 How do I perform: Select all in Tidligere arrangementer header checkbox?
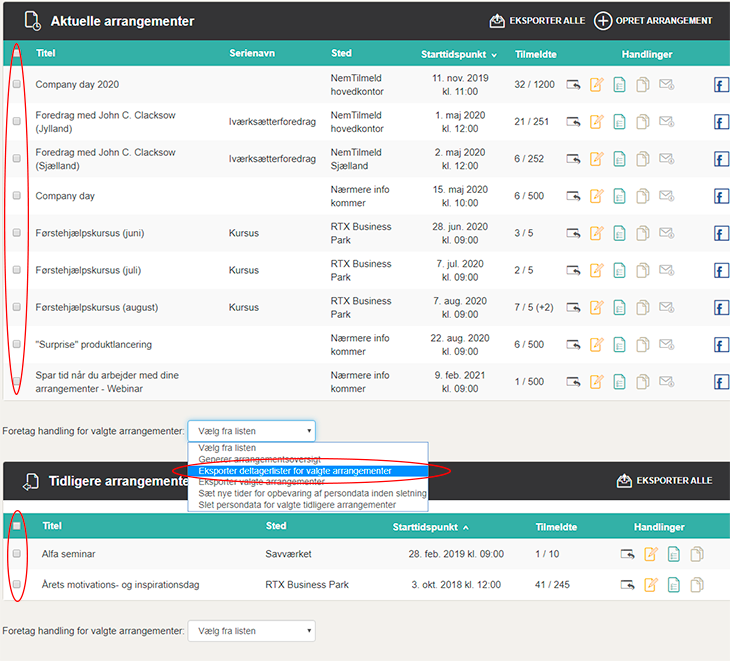[17, 526]
